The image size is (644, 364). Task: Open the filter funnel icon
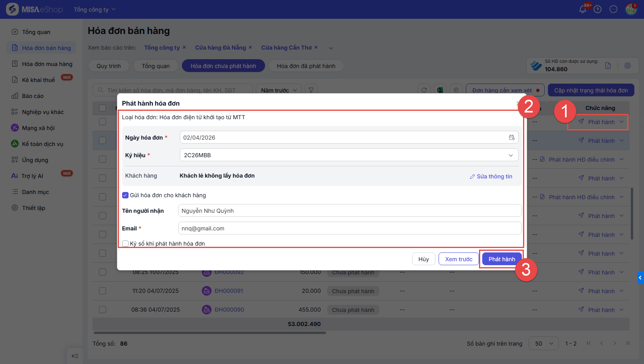311,90
